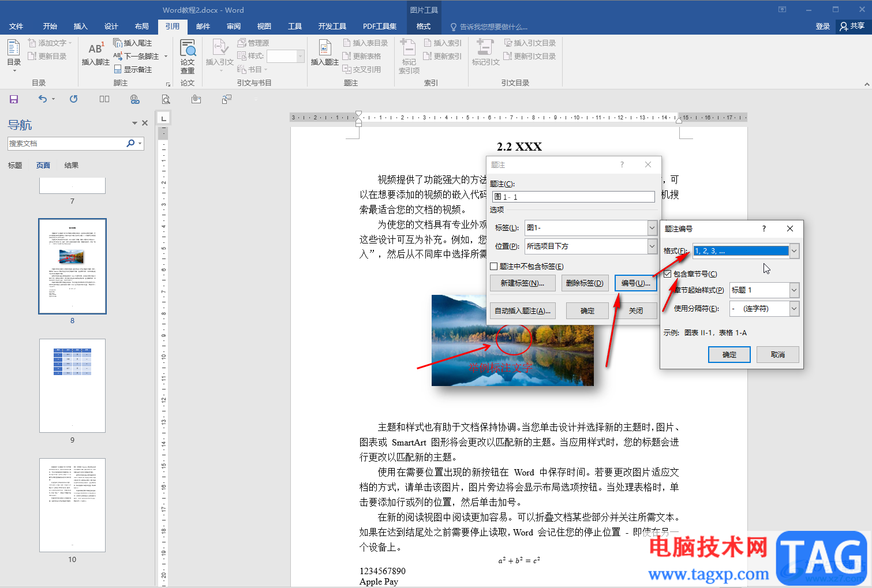Open 论文查重 paper check tool
Viewport: 872px width, 588px height.
click(x=188, y=57)
